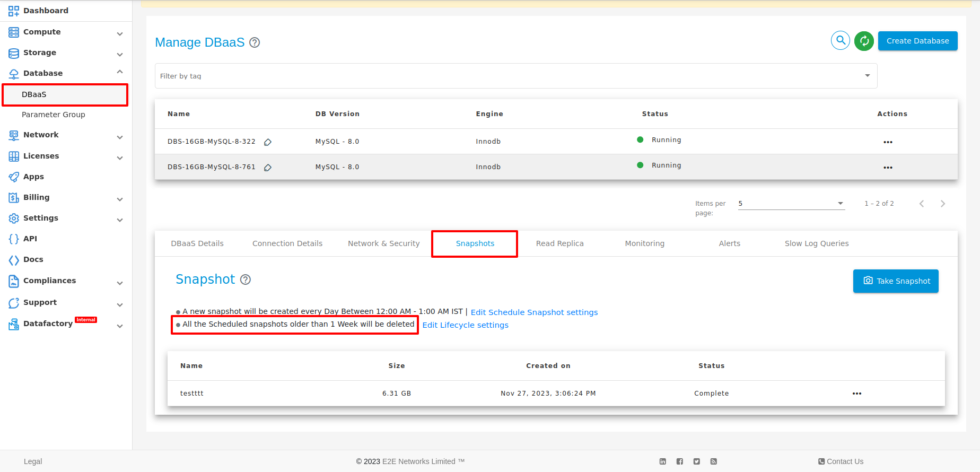Click the Support headset icon
This screenshot has width=980, height=472.
click(x=14, y=303)
